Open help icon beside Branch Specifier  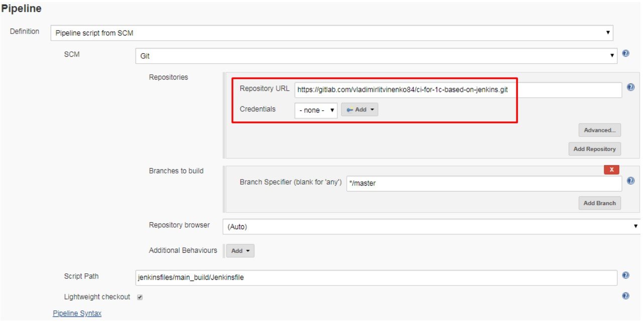point(631,181)
